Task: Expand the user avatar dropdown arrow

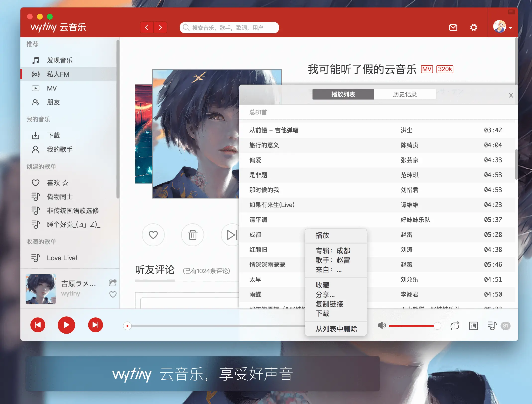Action: coord(511,28)
